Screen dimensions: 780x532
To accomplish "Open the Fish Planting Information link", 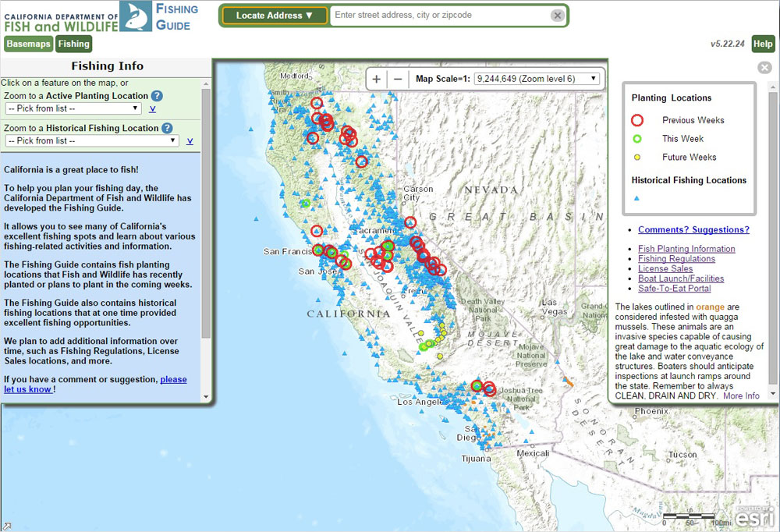I will tap(686, 249).
